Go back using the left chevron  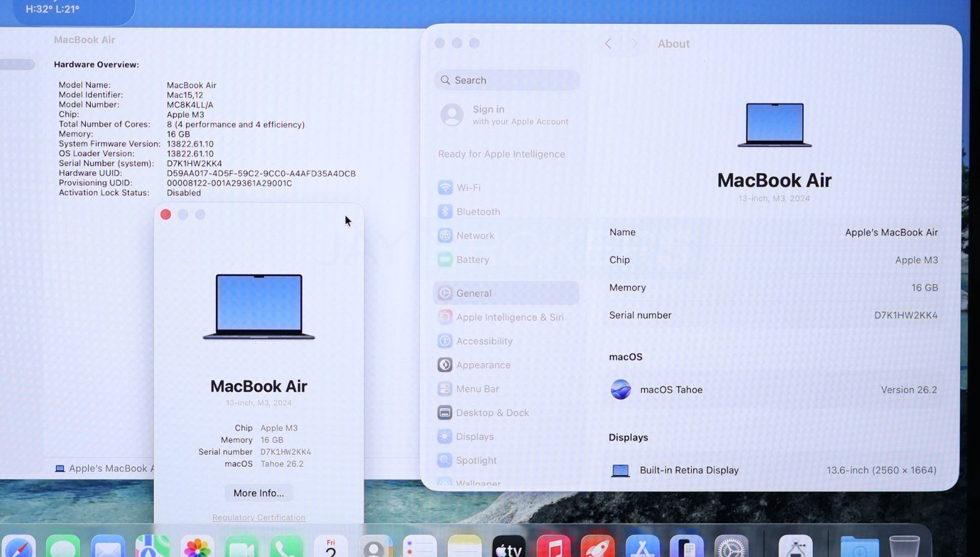click(x=608, y=43)
